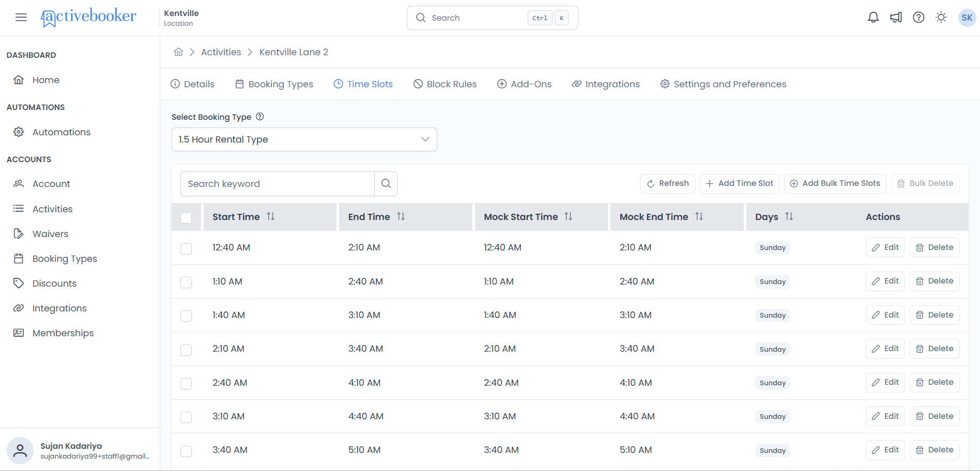Click the activebooker logo
980x471 pixels.
[88, 18]
